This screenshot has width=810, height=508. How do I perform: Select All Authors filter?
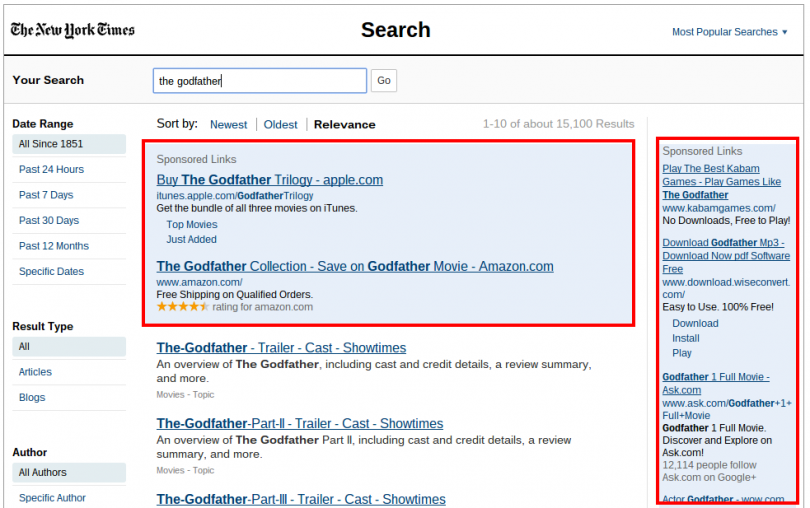point(69,472)
